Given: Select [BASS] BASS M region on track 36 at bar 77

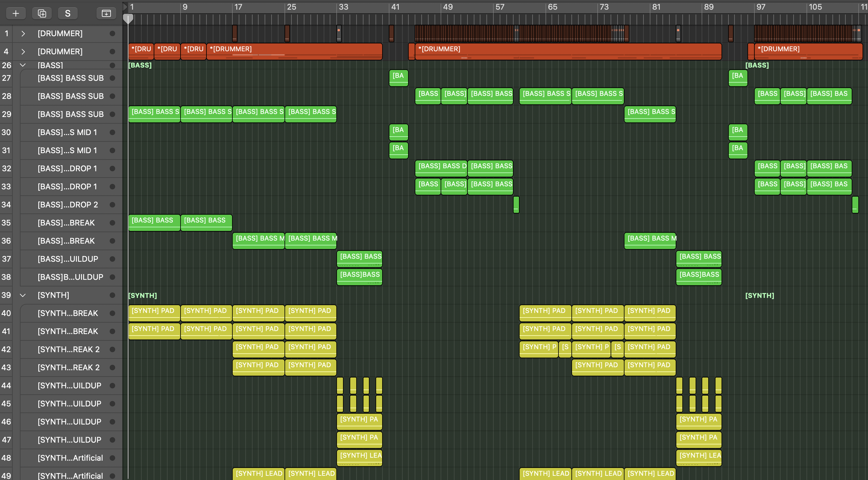Looking at the screenshot, I should pos(650,241).
